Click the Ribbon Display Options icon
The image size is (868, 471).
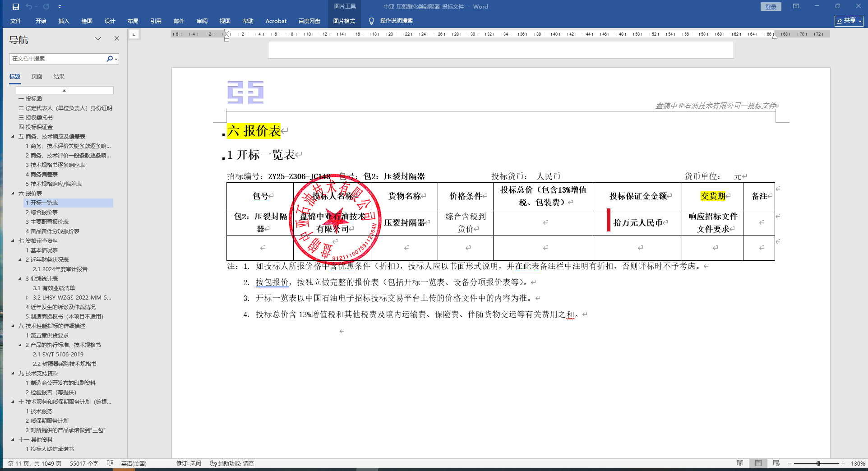click(x=796, y=6)
